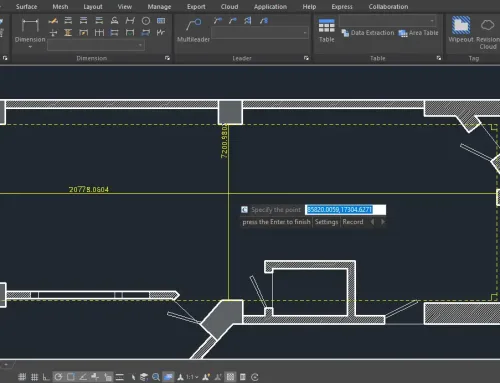The width and height of the screenshot is (500, 383).
Task: Toggle object snap tracking angle icon
Action: tap(83, 377)
